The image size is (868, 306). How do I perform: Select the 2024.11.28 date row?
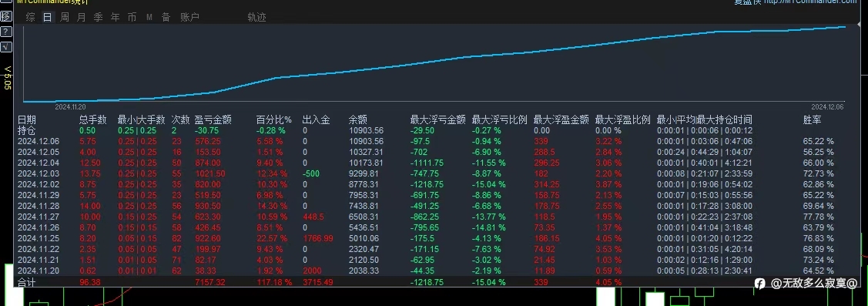pyautogui.click(x=39, y=206)
